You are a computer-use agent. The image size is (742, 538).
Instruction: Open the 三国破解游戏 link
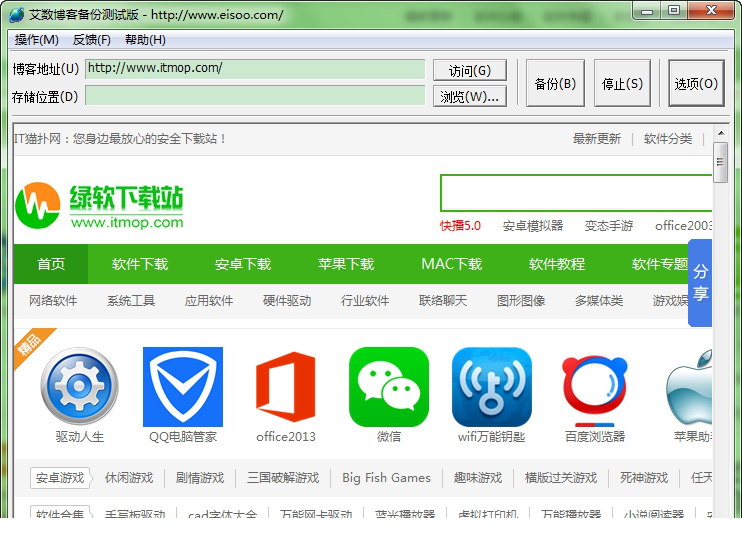283,478
